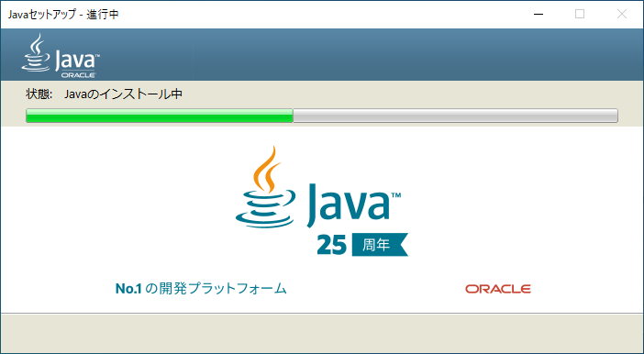
Task: Click the window title Javaセットアップ - 進行中
Action: pyautogui.click(x=63, y=15)
